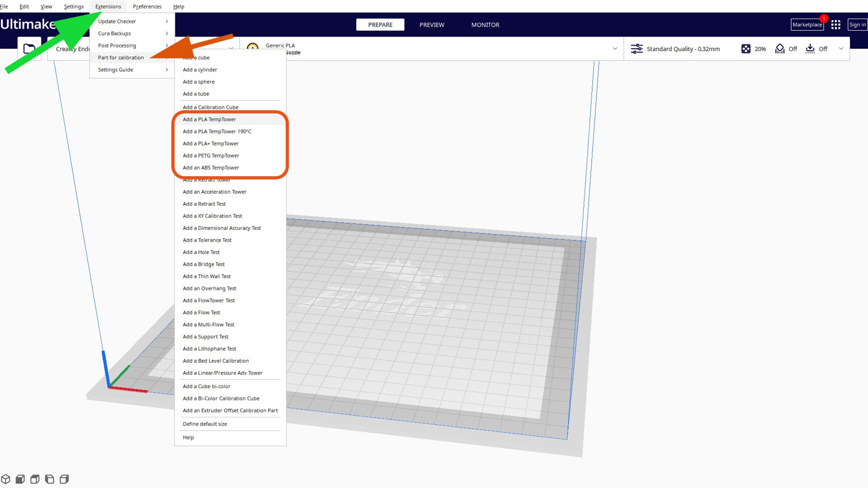Open the file folder icon
868x488 pixels.
tap(29, 49)
